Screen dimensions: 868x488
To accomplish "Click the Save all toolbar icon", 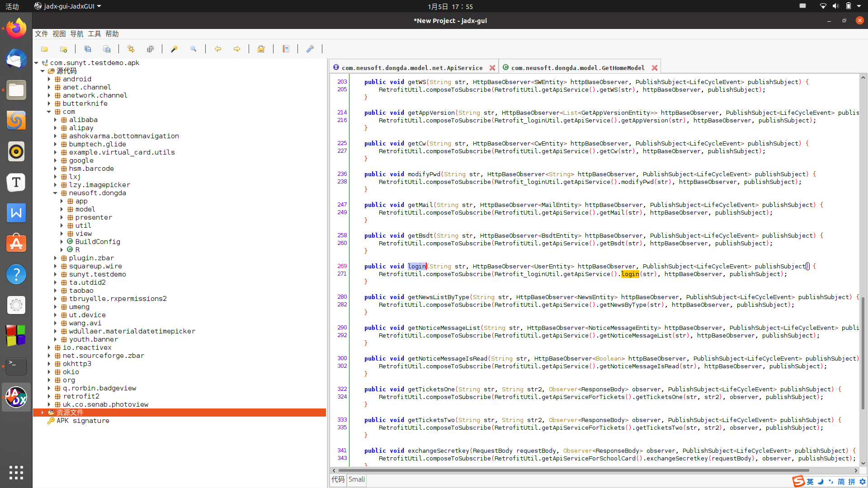I will (88, 49).
